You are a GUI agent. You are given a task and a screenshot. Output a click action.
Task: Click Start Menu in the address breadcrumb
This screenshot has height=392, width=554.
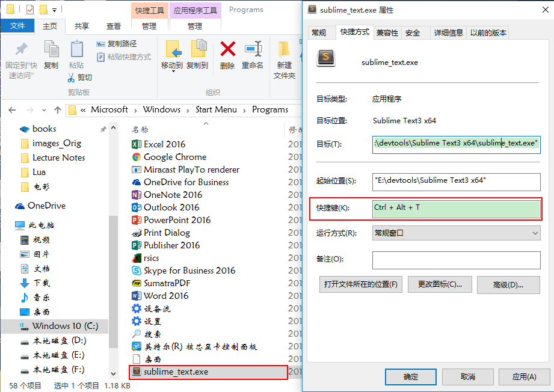point(216,110)
